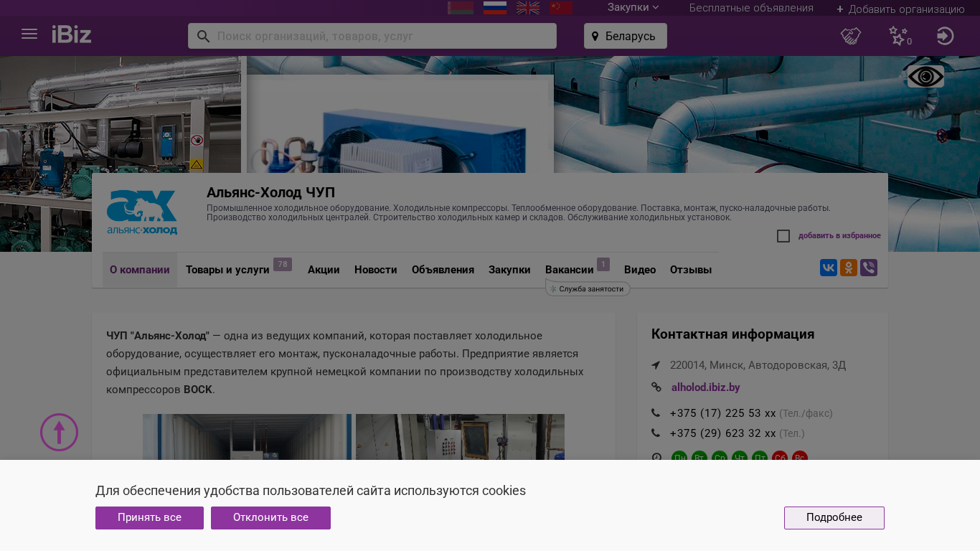Image resolution: width=980 pixels, height=551 pixels.
Task: Click the location arrow icon beside the address
Action: pyautogui.click(x=656, y=365)
